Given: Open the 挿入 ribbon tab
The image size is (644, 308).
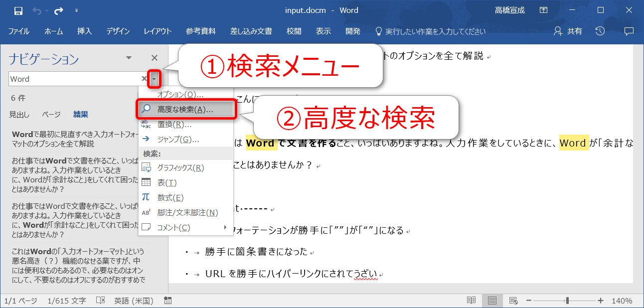Looking at the screenshot, I should [85, 31].
